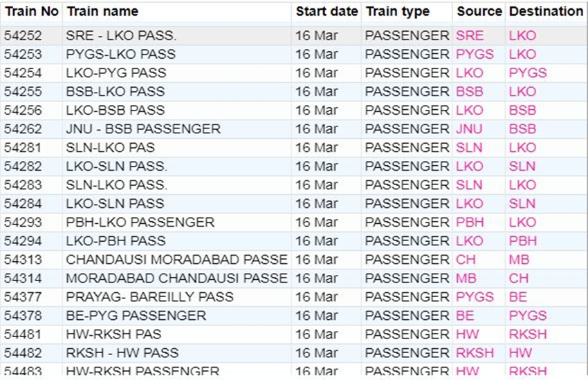Open the JNU source station link
Viewport: 588px width, 380px height.
pyautogui.click(x=470, y=129)
